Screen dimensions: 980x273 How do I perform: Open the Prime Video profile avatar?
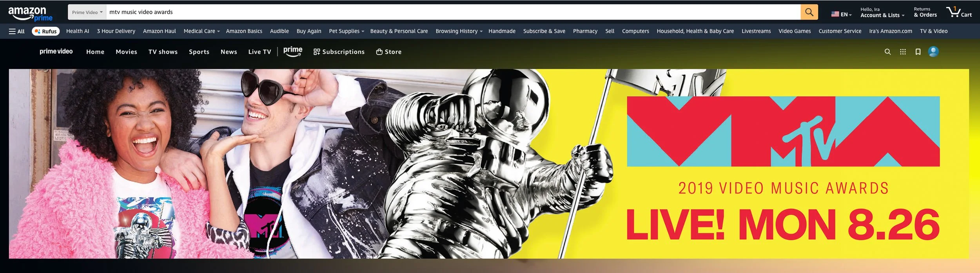[933, 52]
